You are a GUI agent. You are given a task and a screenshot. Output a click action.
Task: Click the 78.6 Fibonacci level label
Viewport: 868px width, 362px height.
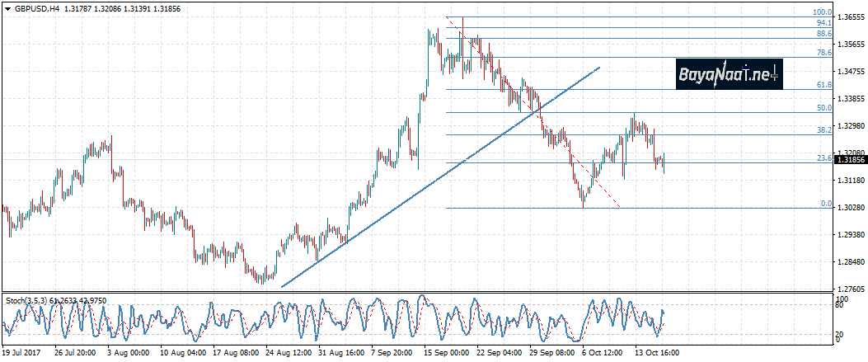[823, 53]
